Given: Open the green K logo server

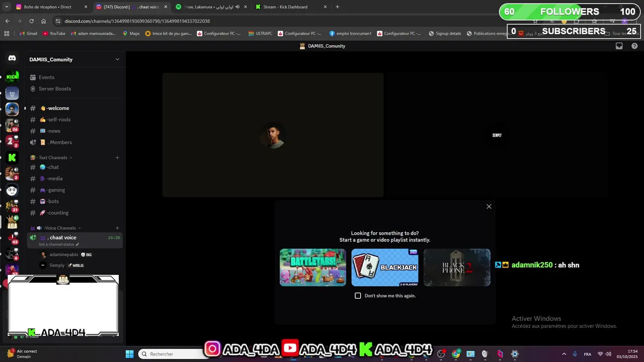Looking at the screenshot, I should pos(12,157).
